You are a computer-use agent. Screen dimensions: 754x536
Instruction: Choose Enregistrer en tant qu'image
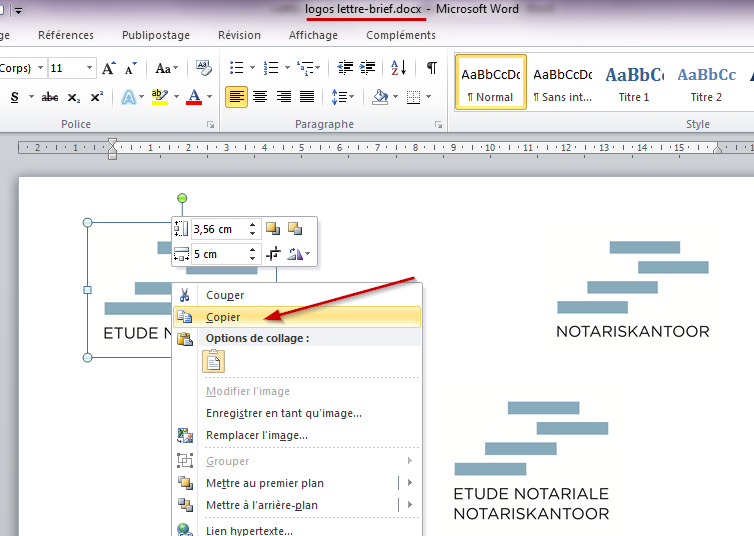[297, 413]
